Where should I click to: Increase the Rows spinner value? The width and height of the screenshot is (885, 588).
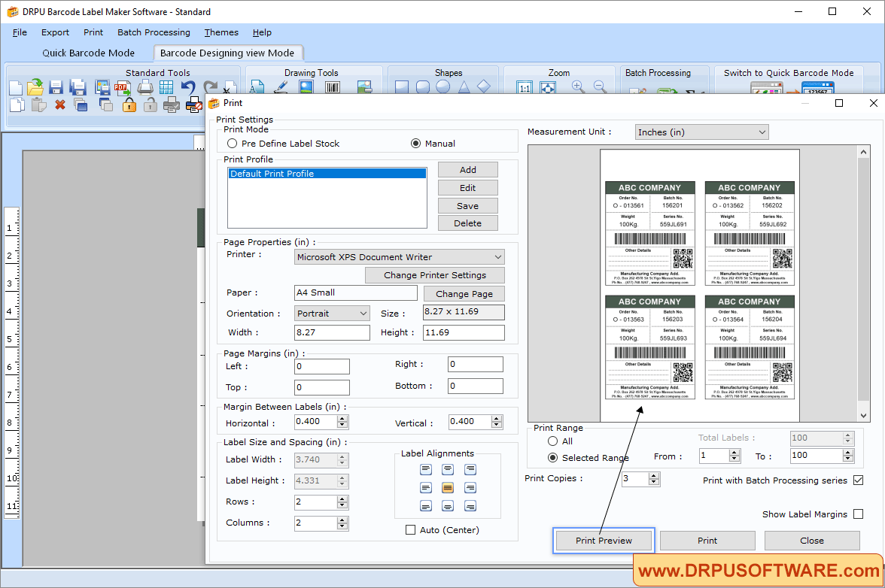tap(342, 499)
